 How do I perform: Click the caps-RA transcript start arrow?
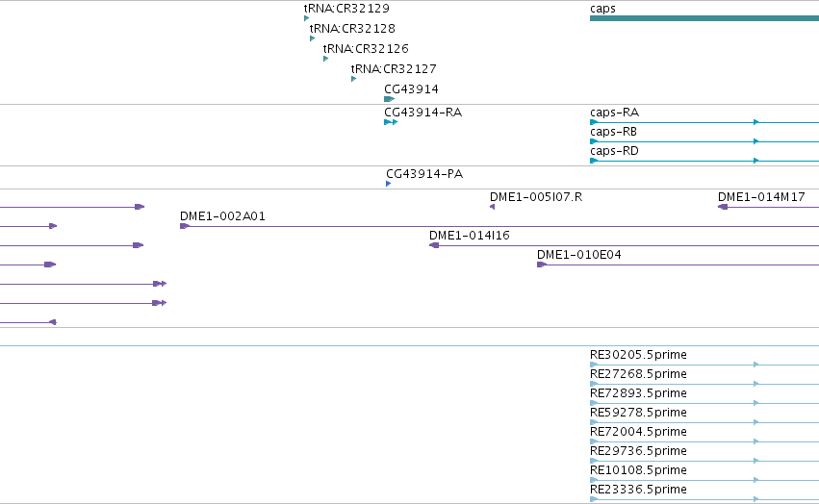[x=594, y=122]
